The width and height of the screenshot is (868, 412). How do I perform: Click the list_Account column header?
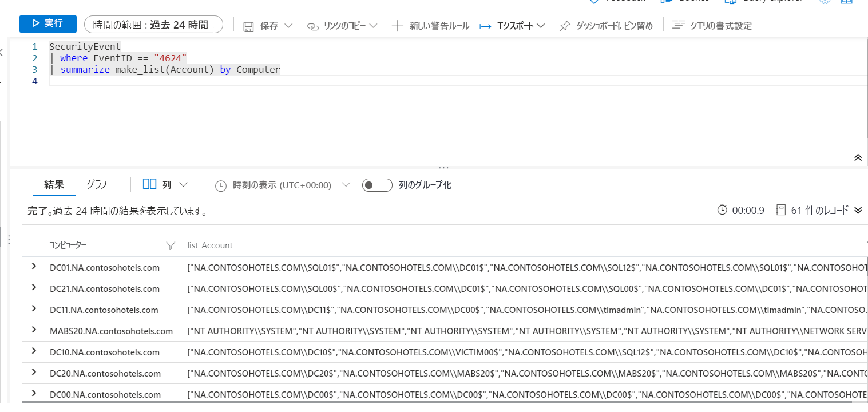210,245
